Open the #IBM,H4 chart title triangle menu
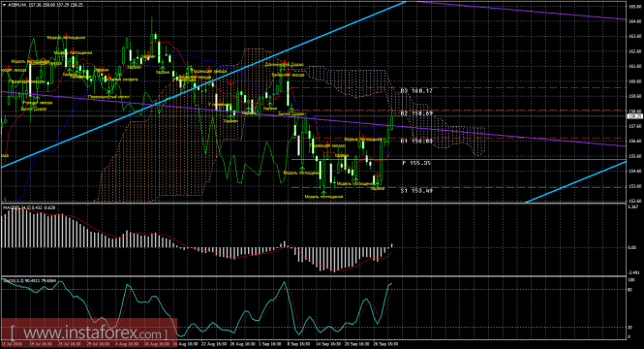644x349 pixels. 4,6
